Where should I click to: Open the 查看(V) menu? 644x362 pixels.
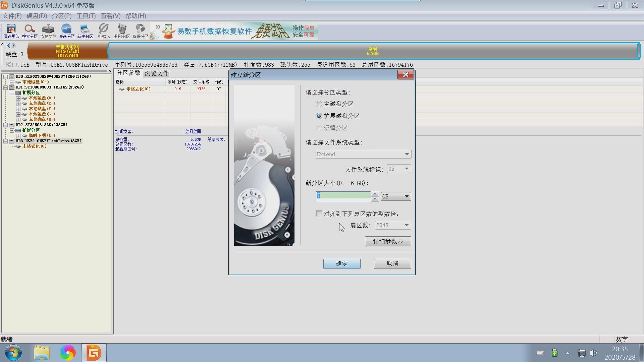(x=111, y=16)
